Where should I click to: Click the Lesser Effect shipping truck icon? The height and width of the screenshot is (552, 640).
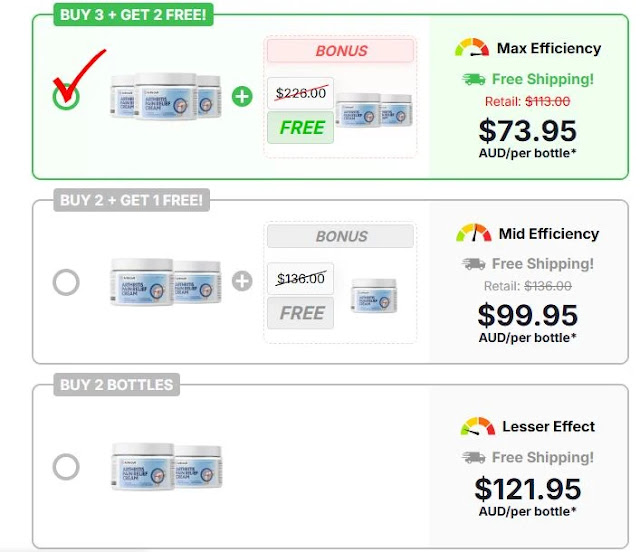(x=474, y=457)
